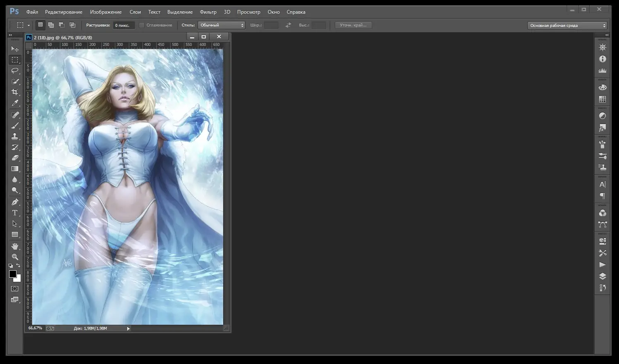619x364 pixels.
Task: Select the Clone Stamp tool
Action: 15,136
